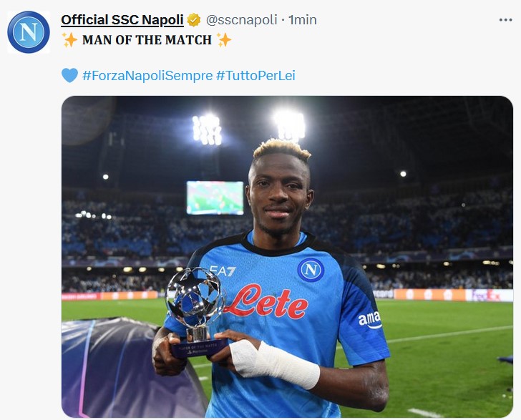Click the gold verified badge

click(x=195, y=20)
